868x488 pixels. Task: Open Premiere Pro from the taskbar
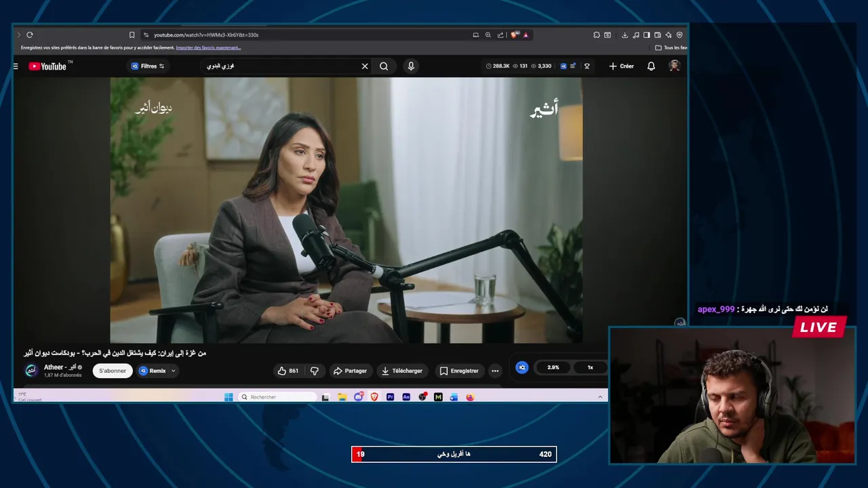click(x=390, y=397)
